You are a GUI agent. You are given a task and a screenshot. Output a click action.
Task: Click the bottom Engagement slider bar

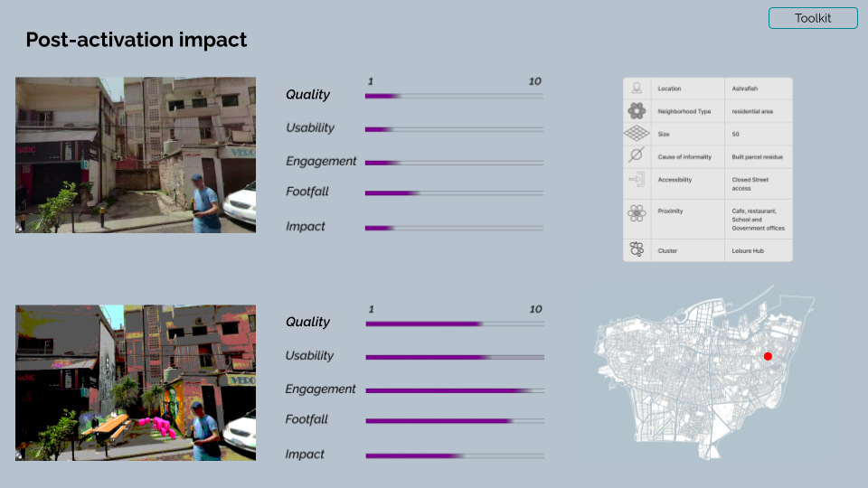pos(455,390)
